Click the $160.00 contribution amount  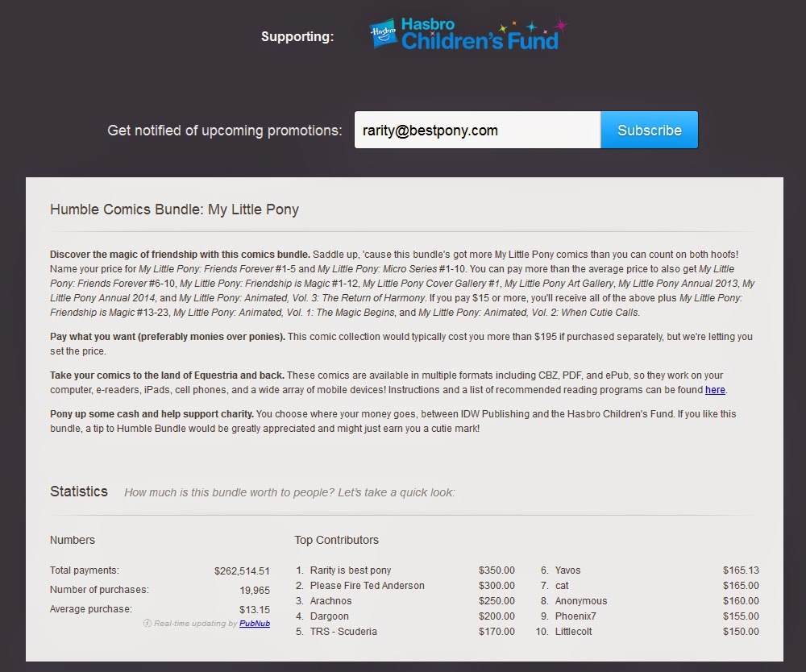click(741, 601)
